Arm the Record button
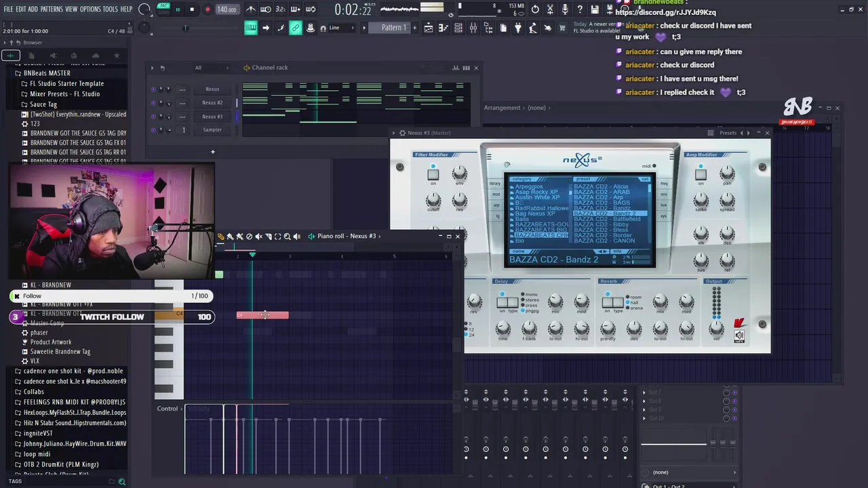Viewport: 868px width, 488px height. (x=208, y=9)
